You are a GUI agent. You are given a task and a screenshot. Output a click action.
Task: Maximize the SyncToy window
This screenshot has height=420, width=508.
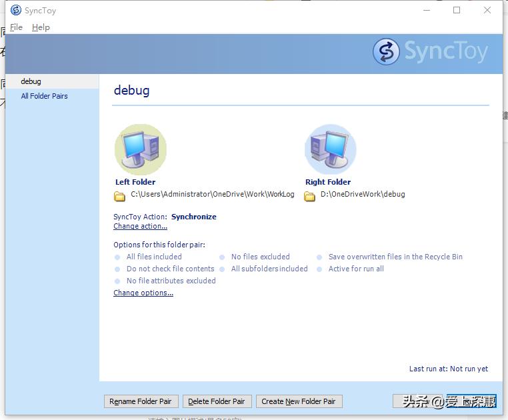[x=457, y=10]
